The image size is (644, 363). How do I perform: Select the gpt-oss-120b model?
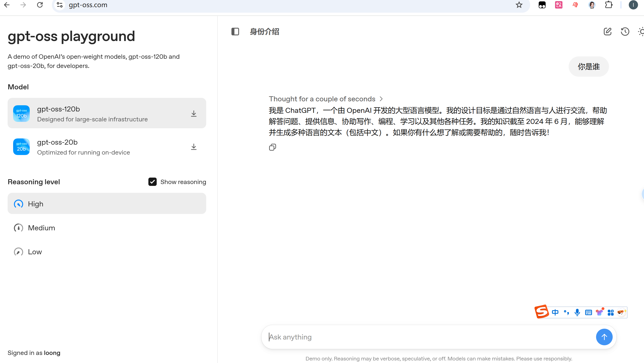(107, 113)
